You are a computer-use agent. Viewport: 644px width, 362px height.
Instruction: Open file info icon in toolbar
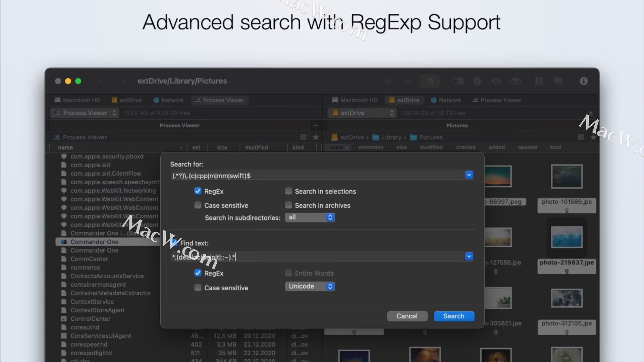tap(477, 81)
